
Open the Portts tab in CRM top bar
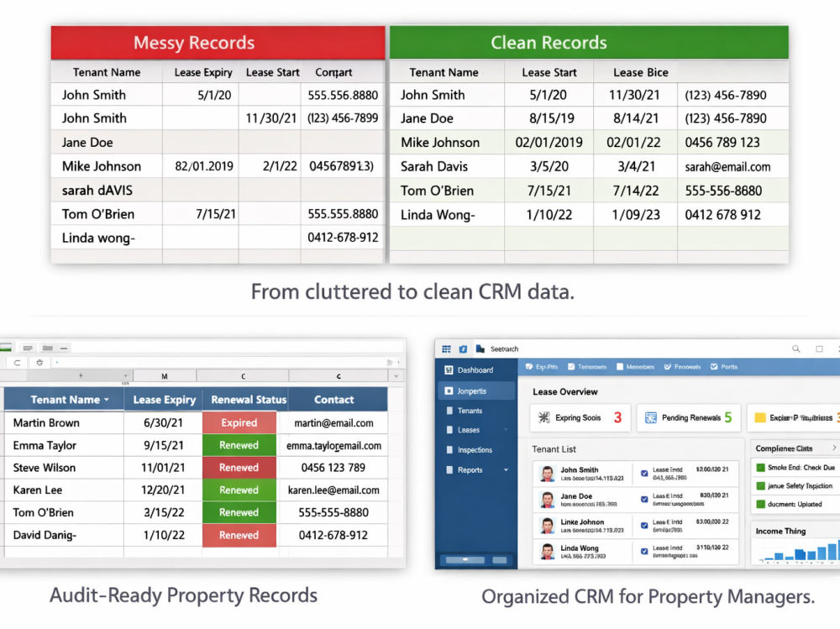click(x=724, y=367)
